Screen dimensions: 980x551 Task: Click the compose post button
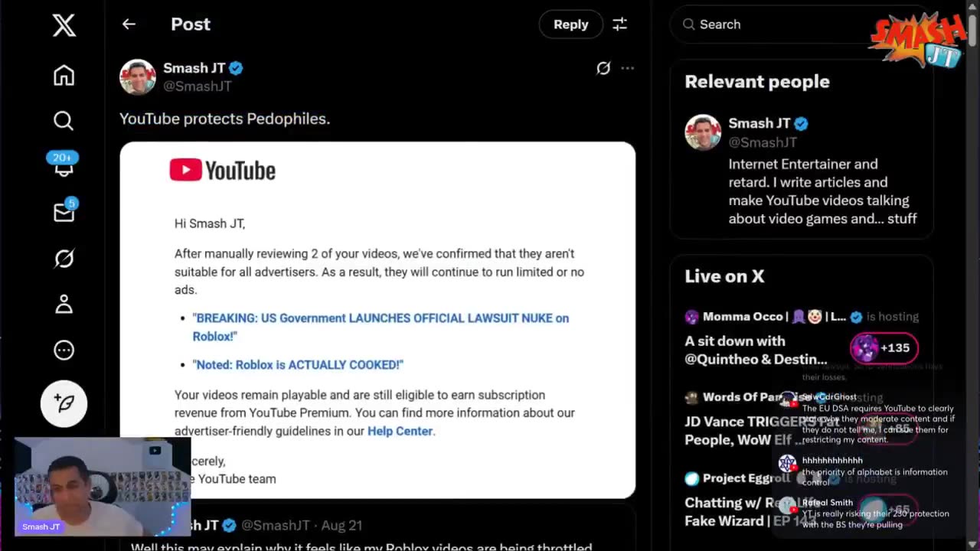tap(64, 403)
